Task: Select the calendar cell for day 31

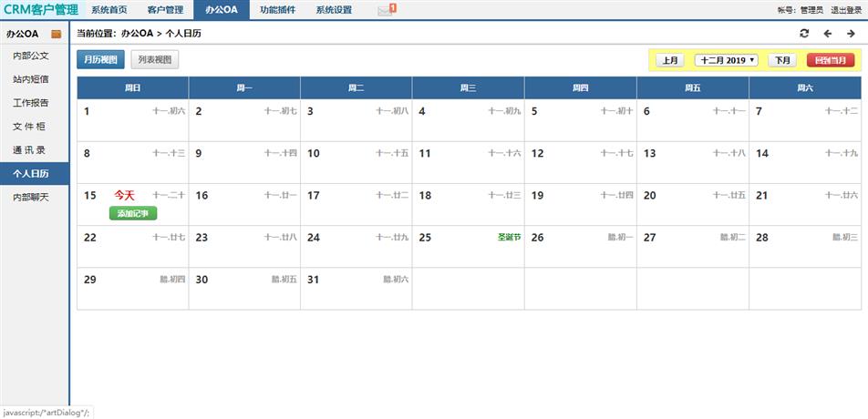Action: 356,289
